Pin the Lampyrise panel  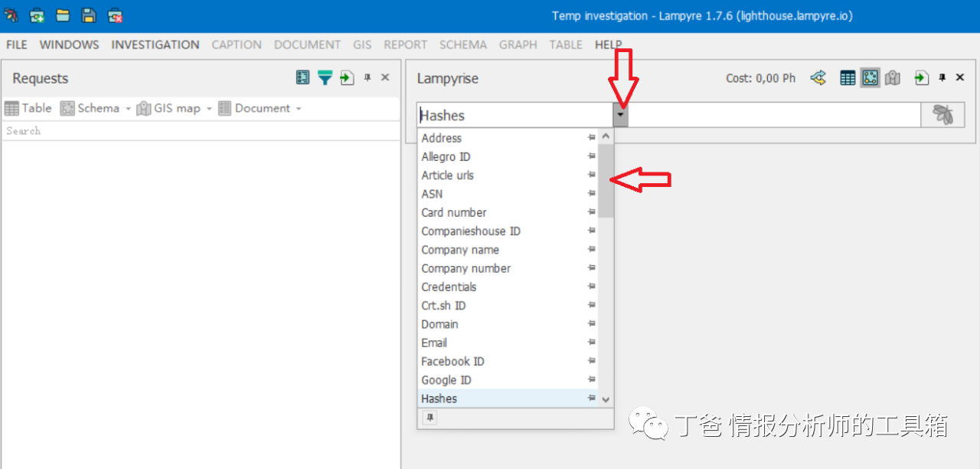[x=942, y=77]
